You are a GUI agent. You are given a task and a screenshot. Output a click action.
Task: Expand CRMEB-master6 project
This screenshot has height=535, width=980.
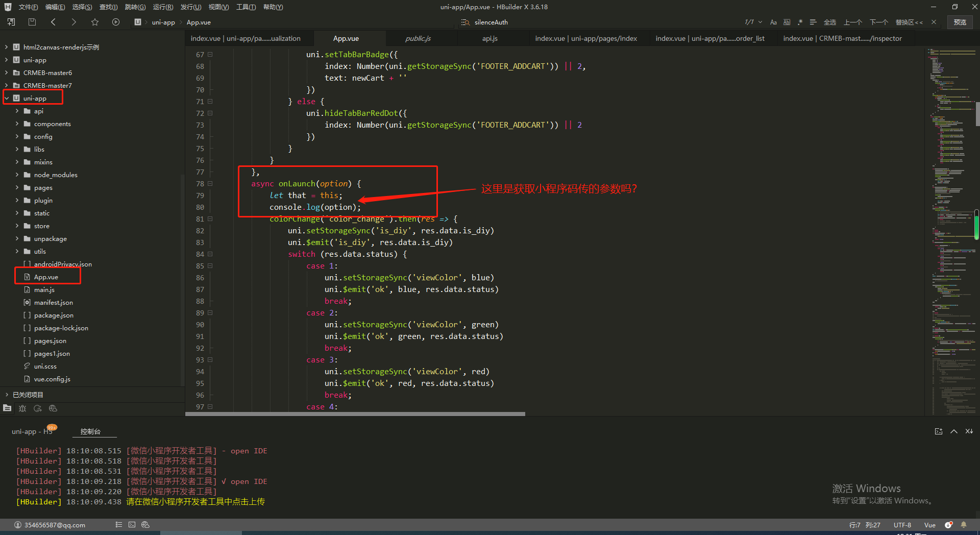[x=6, y=72]
